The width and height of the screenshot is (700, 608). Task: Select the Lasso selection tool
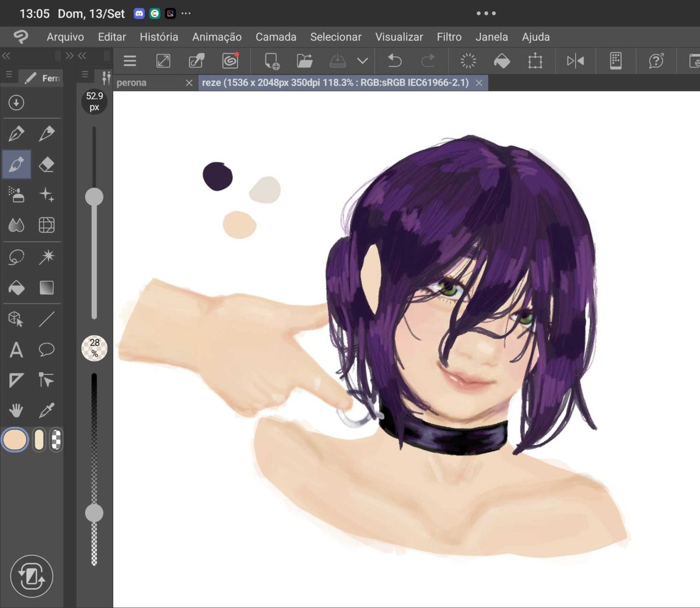pos(16,257)
